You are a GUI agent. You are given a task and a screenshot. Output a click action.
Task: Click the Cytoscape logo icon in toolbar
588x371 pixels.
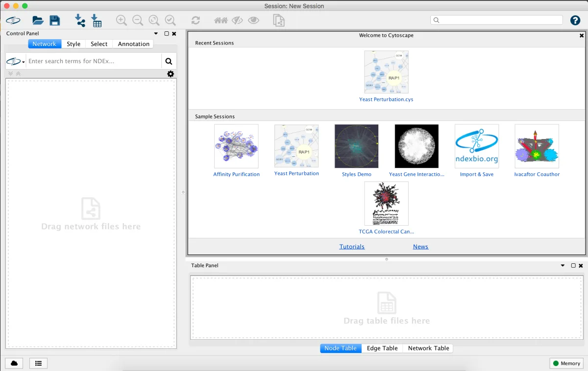click(13, 21)
